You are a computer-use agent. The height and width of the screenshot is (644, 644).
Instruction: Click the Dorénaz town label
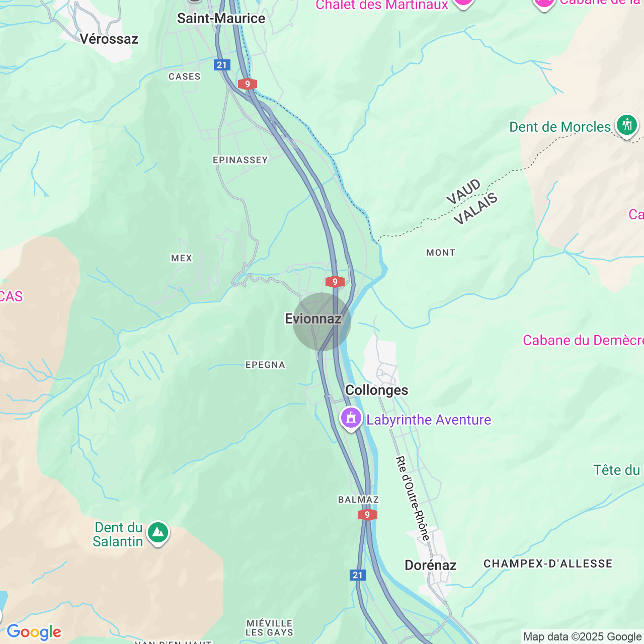pos(431,565)
